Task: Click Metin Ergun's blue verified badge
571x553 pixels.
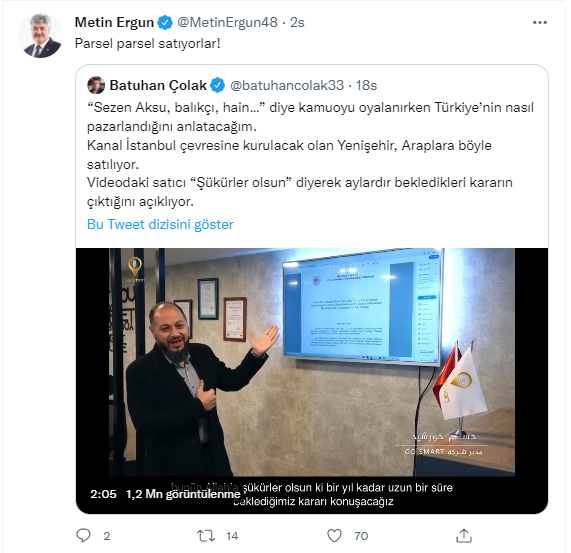Action: (165, 23)
